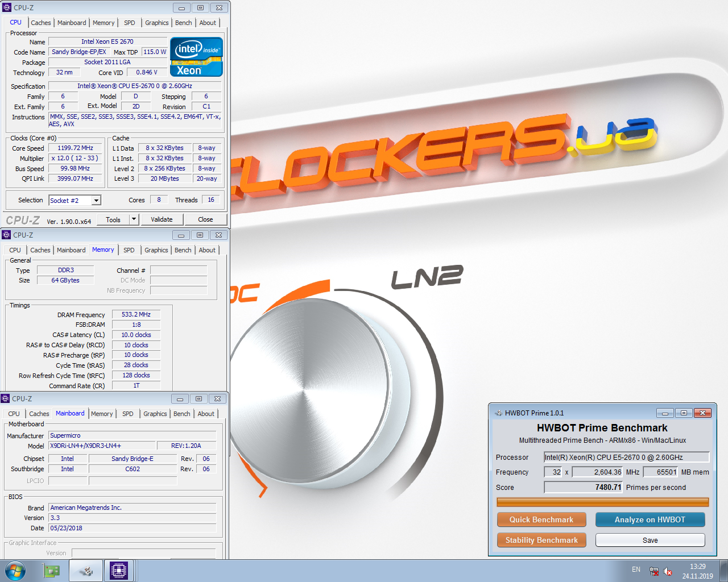Click the Model value X9DRi-LN4+/X9DR3-LN4+

102,446
